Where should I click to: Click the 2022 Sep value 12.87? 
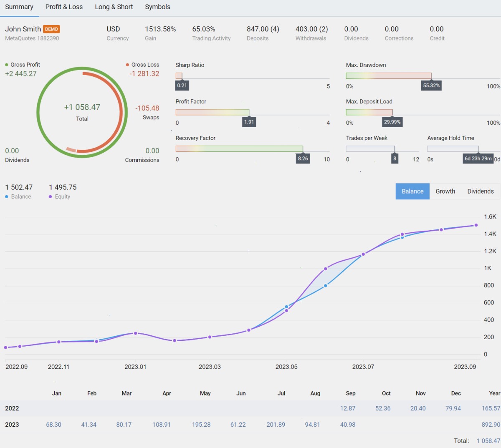(x=348, y=408)
